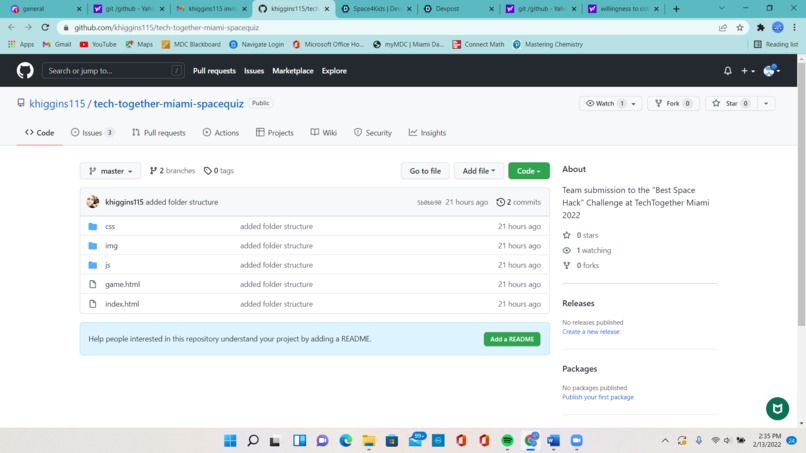Click Publish your first package link
Screen dimensions: 806x453
click(x=598, y=397)
